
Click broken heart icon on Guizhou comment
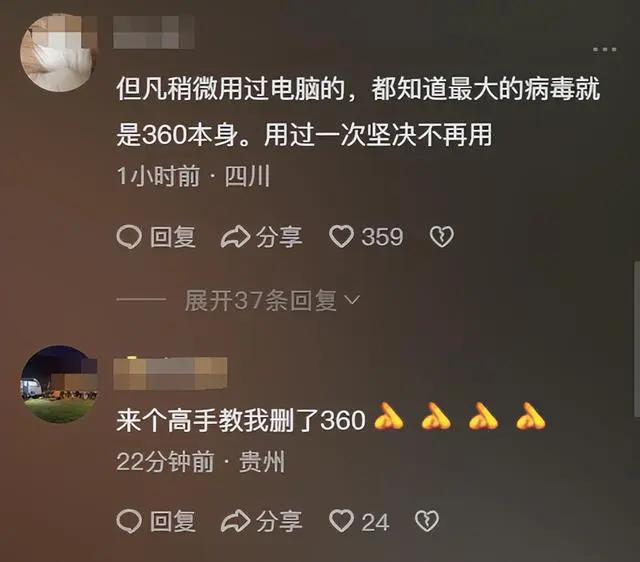coord(427,521)
